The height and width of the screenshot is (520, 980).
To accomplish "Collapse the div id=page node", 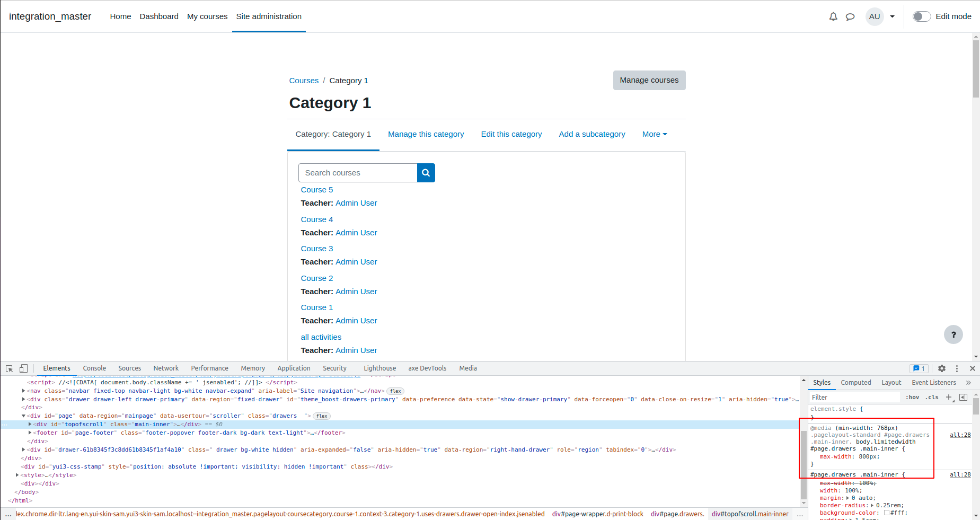I will coord(23,416).
